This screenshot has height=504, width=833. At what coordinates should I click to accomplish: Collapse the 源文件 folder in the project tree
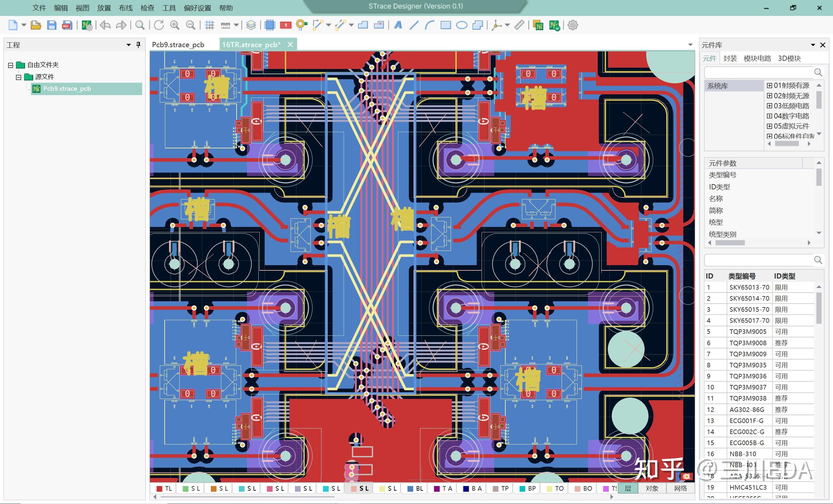pyautogui.click(x=19, y=77)
